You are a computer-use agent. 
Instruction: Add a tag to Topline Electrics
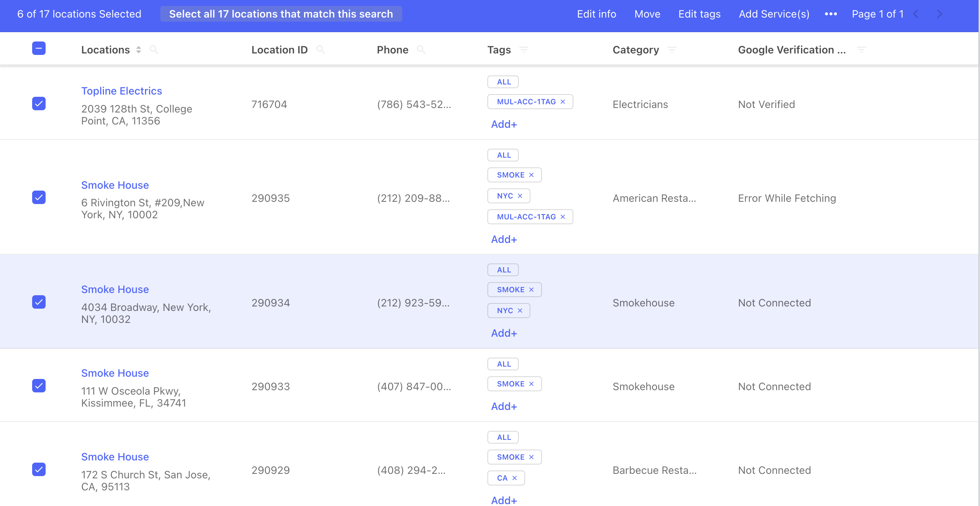click(504, 124)
